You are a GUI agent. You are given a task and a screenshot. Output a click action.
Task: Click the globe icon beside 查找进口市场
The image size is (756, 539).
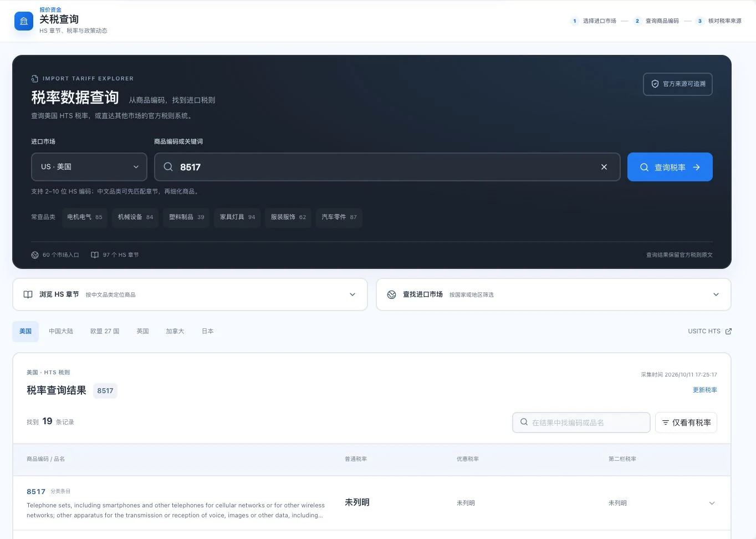pos(391,294)
